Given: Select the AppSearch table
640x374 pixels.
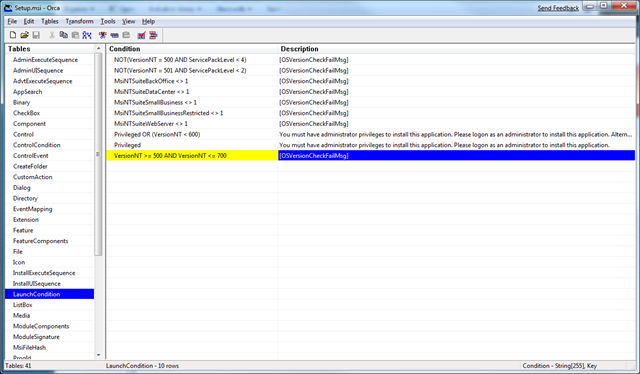Looking at the screenshot, I should click(x=27, y=91).
